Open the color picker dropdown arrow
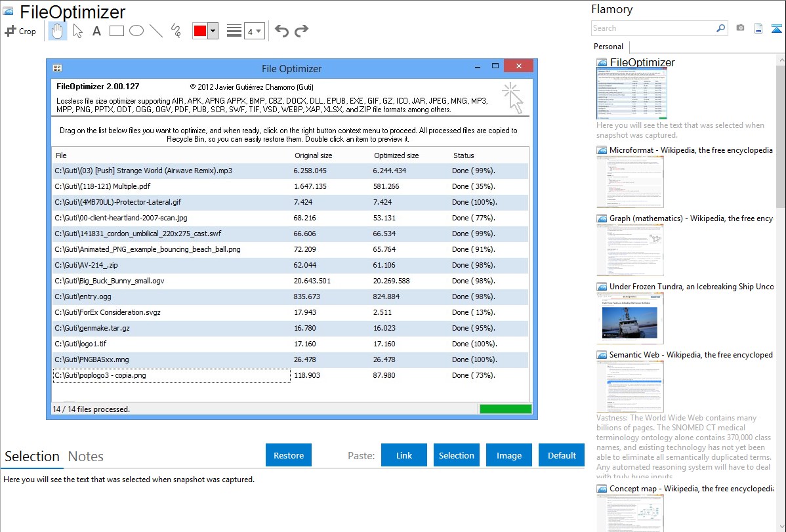Screen dimensions: 786x532 pos(213,31)
